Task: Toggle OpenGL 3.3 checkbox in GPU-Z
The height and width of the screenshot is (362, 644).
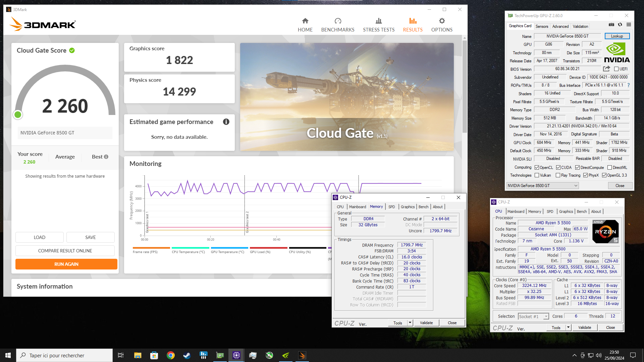Action: (x=604, y=175)
